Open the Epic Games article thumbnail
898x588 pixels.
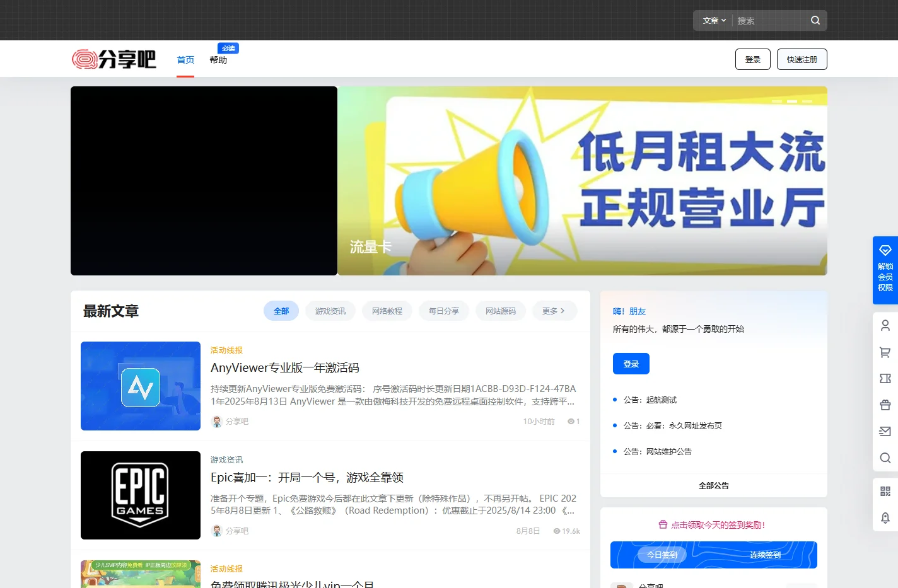click(x=141, y=495)
